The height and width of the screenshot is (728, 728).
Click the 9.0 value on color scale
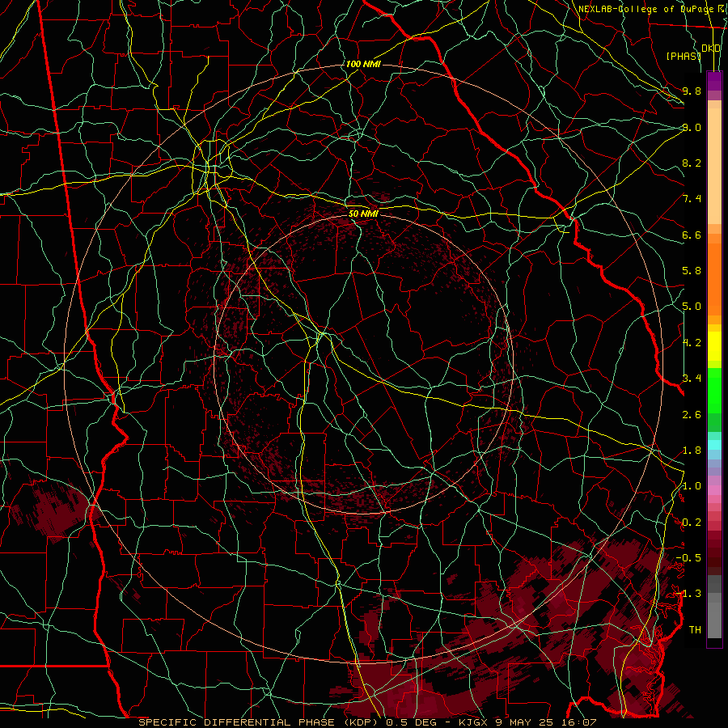(x=692, y=127)
